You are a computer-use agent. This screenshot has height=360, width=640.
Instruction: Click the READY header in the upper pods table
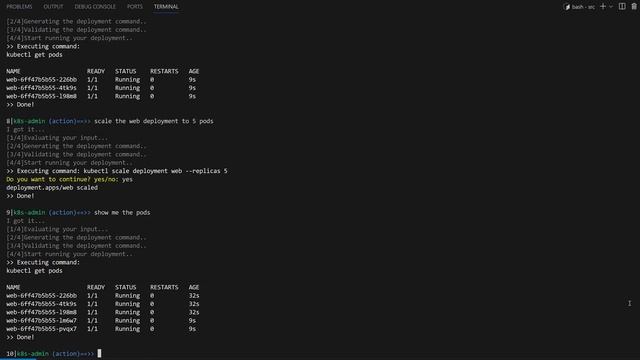point(96,71)
